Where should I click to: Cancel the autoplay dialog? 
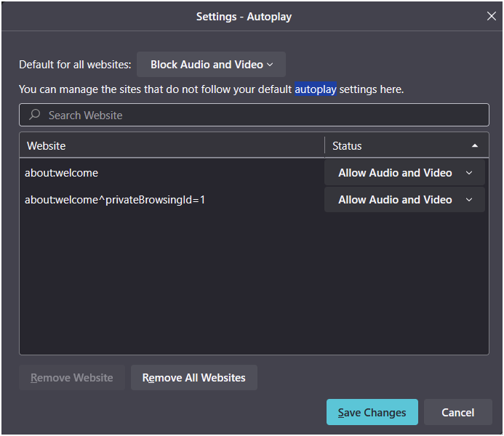click(457, 412)
